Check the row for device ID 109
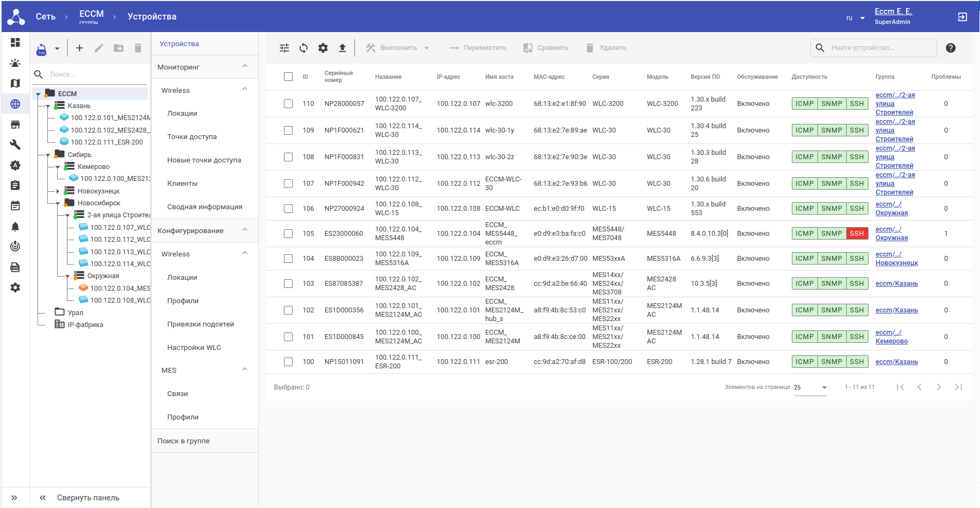980x508 pixels. click(288, 130)
